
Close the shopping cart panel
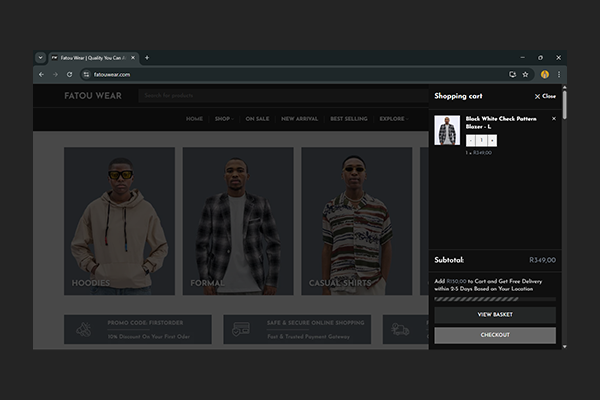point(545,96)
